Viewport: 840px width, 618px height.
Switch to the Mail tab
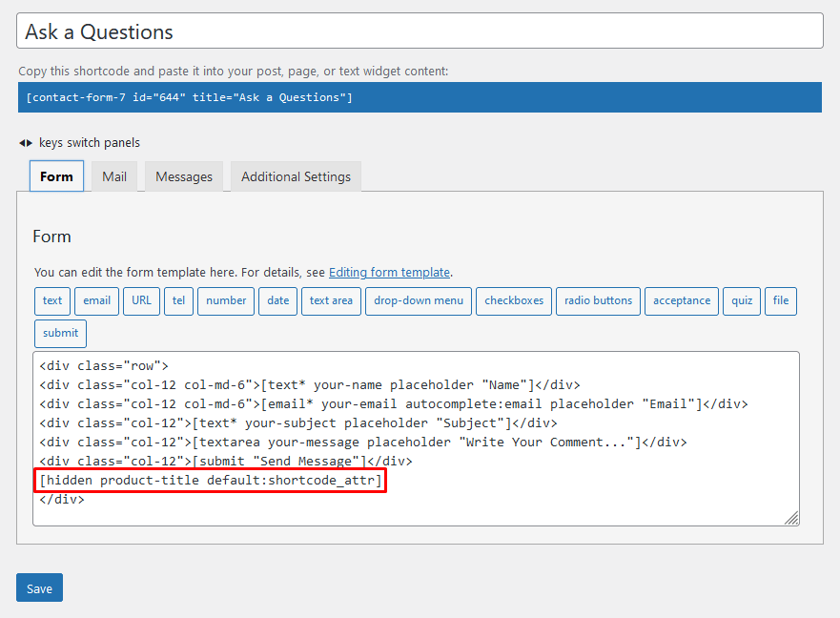coord(114,176)
